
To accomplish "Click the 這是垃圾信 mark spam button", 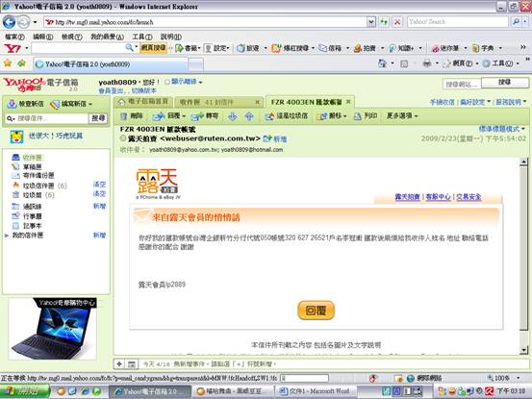I will [287, 116].
